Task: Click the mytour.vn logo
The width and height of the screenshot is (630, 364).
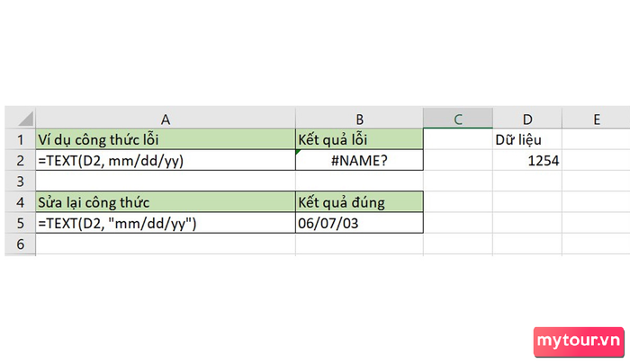Action: pyautogui.click(x=579, y=342)
